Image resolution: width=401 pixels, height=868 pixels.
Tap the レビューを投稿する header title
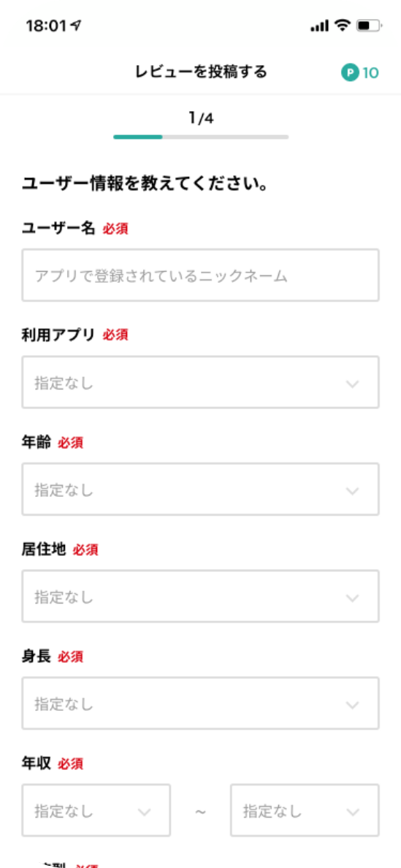click(202, 72)
